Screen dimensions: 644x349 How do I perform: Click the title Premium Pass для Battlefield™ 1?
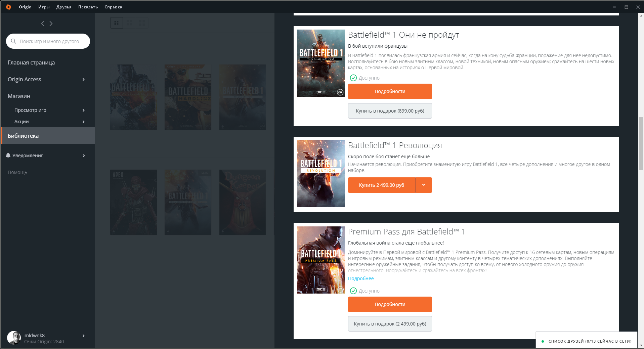pos(406,232)
